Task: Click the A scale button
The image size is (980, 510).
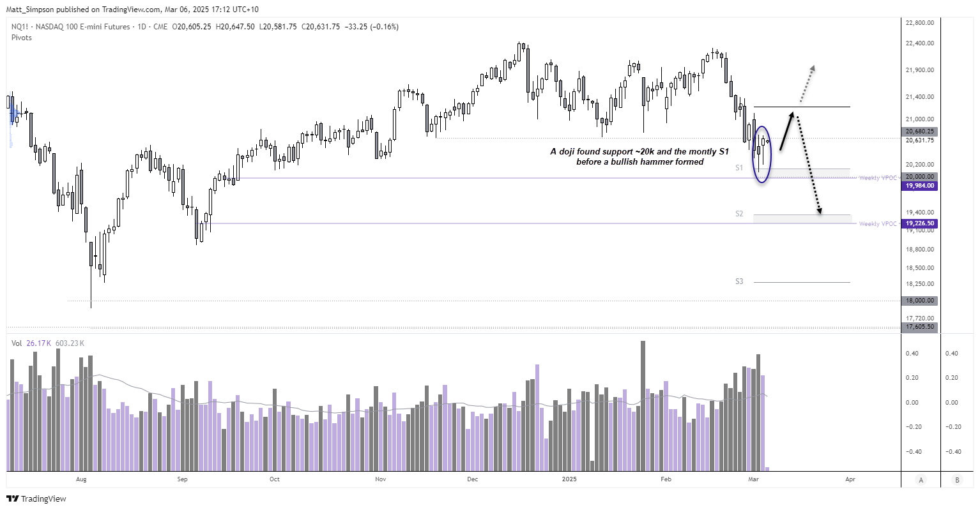Action: [921, 480]
